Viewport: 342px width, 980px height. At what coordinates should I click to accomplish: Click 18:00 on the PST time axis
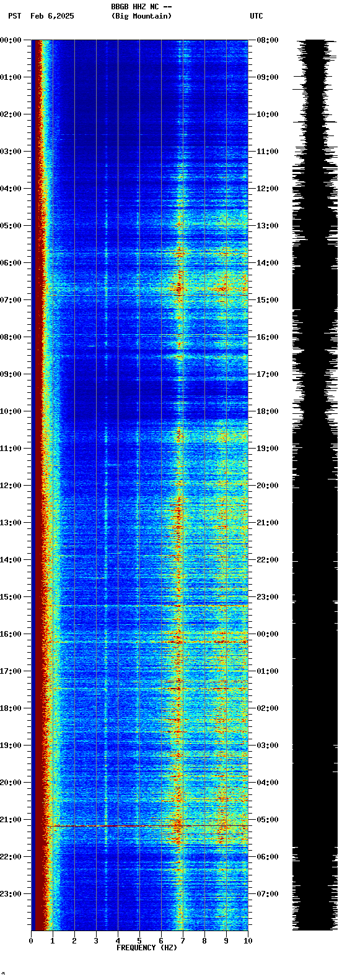(x=11, y=708)
